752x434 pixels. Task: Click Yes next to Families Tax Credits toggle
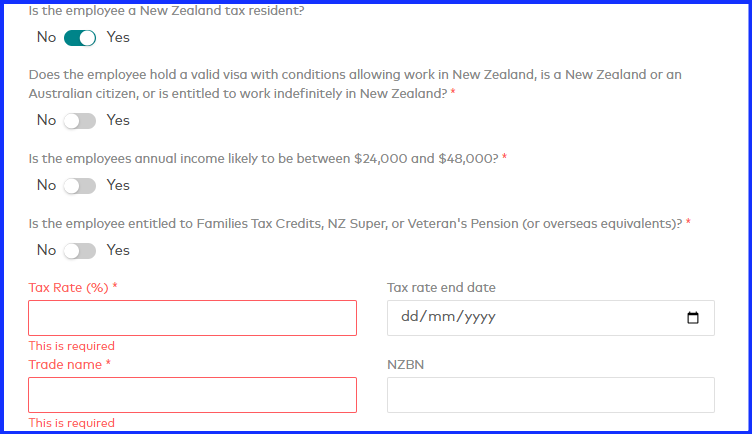pos(118,250)
